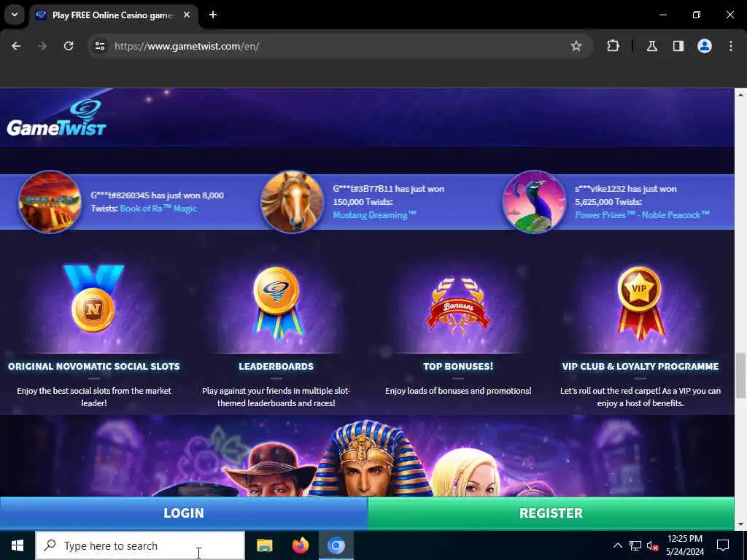Click the browser forward arrow

coord(42,46)
